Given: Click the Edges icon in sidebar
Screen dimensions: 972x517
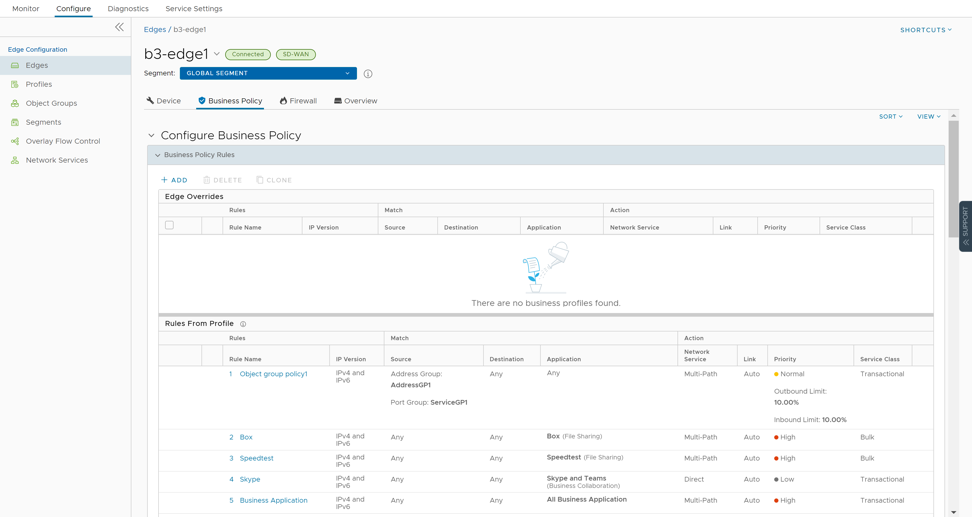Looking at the screenshot, I should (x=15, y=66).
